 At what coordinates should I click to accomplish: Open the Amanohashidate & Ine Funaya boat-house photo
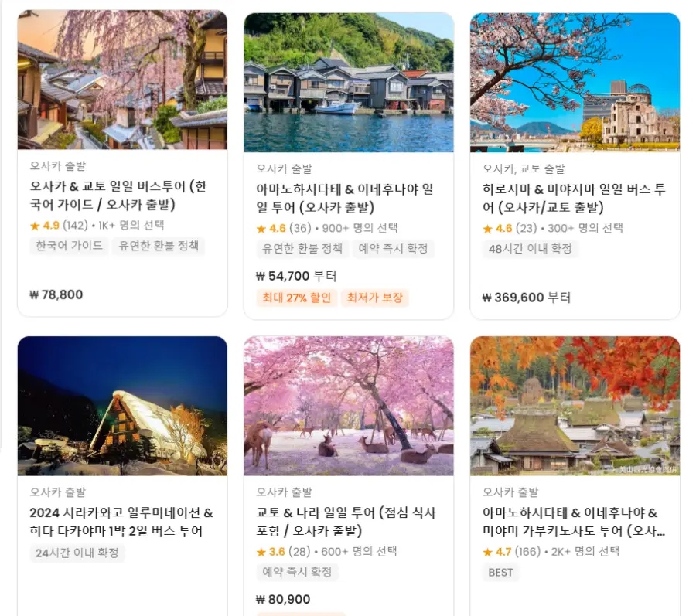(x=349, y=83)
